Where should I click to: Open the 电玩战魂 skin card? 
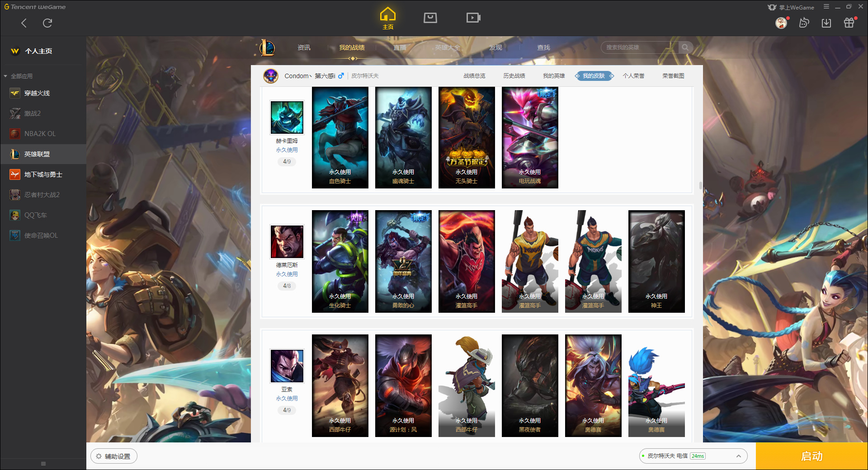point(530,137)
